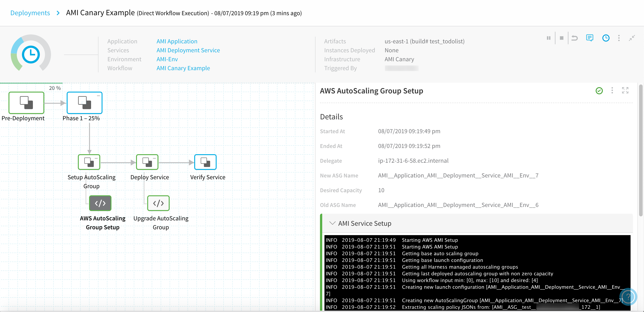The width and height of the screenshot is (644, 312).
Task: Select the Pre-Deployment workflow node
Action: pos(26,103)
